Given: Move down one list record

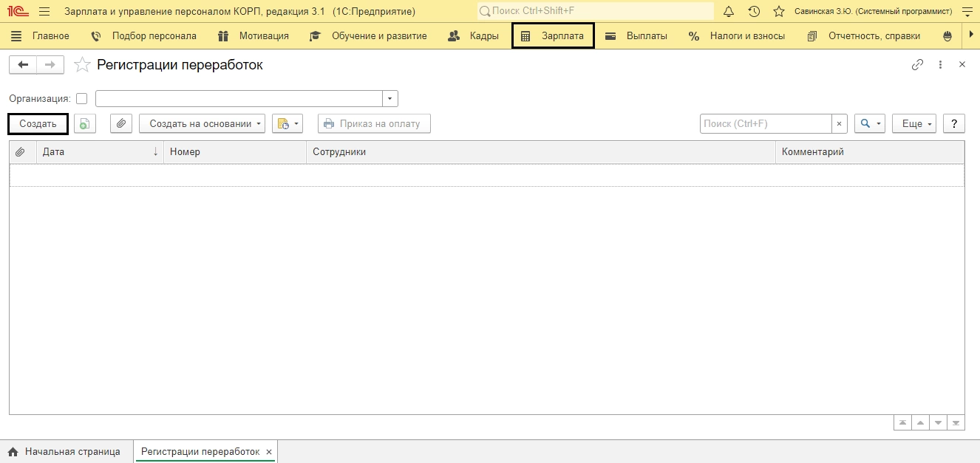Looking at the screenshot, I should [938, 423].
